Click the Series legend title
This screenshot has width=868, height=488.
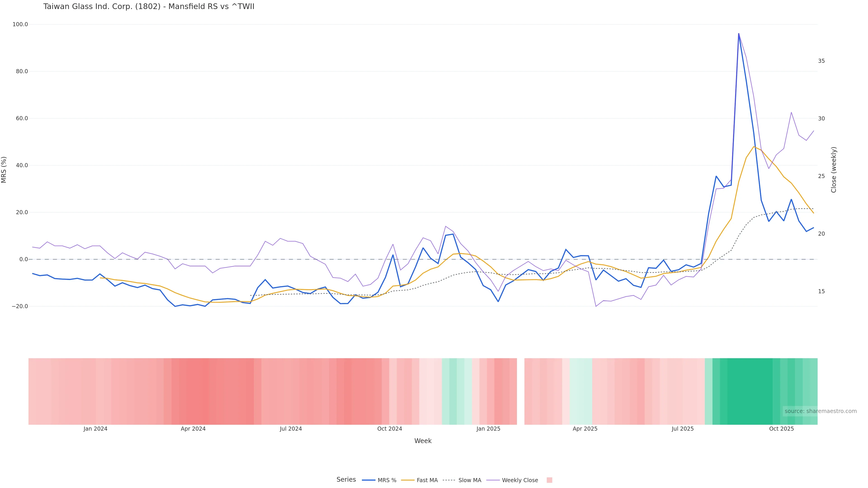coord(346,480)
